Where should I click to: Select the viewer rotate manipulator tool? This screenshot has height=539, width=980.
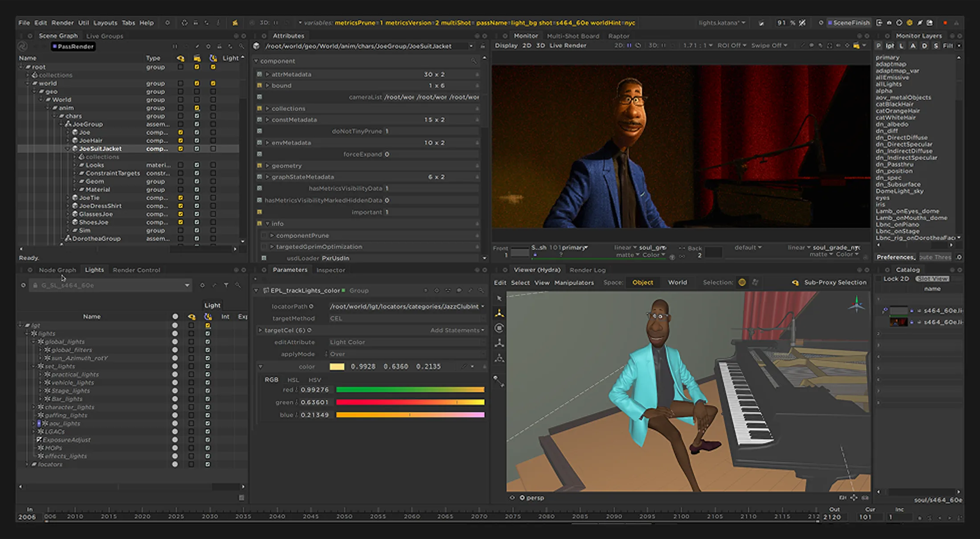coord(499,328)
